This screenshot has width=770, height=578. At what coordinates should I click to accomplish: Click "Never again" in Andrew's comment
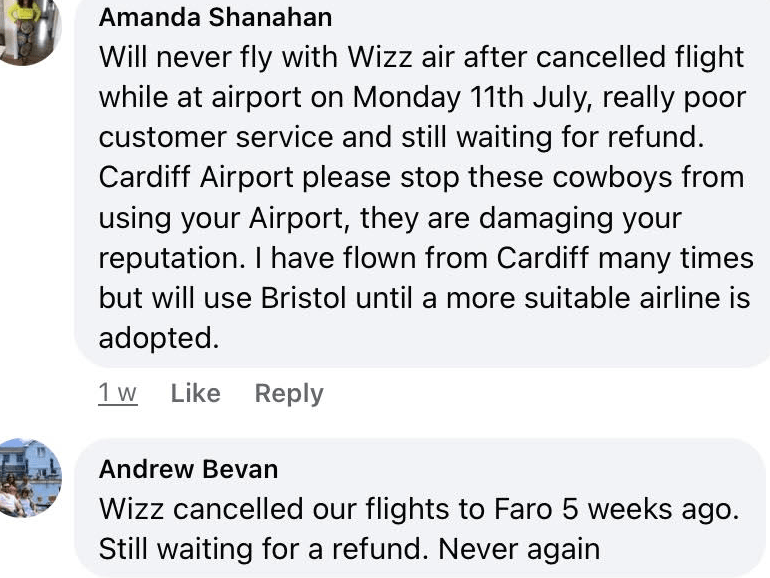pyautogui.click(x=519, y=549)
